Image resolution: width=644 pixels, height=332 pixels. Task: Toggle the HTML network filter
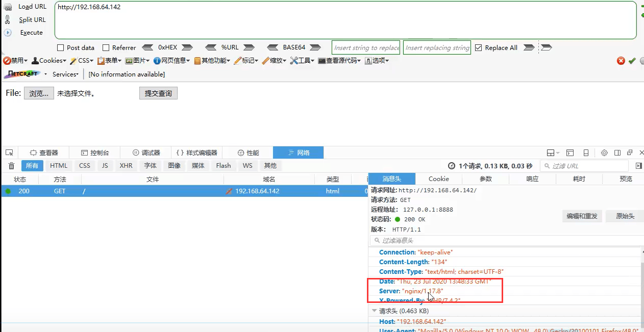click(59, 166)
